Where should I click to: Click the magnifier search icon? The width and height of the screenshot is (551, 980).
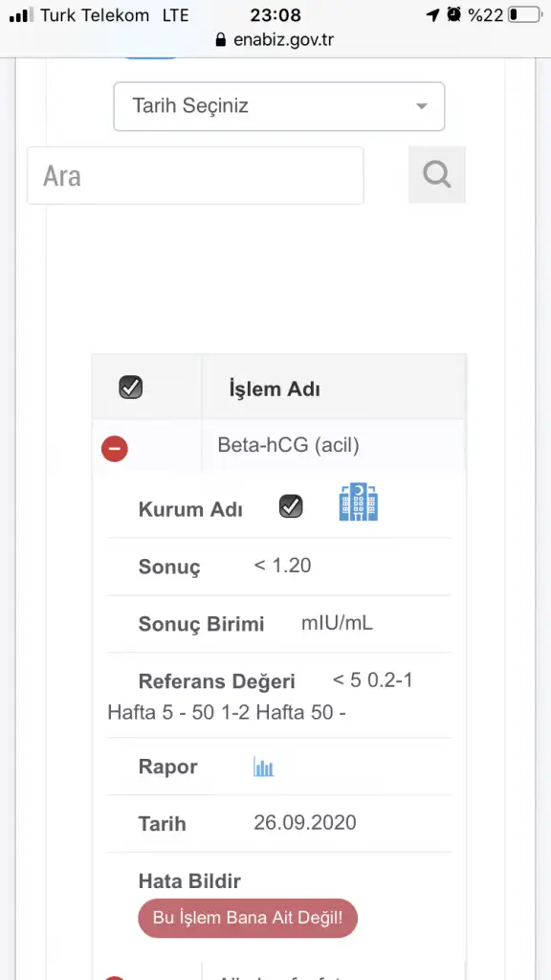point(436,175)
